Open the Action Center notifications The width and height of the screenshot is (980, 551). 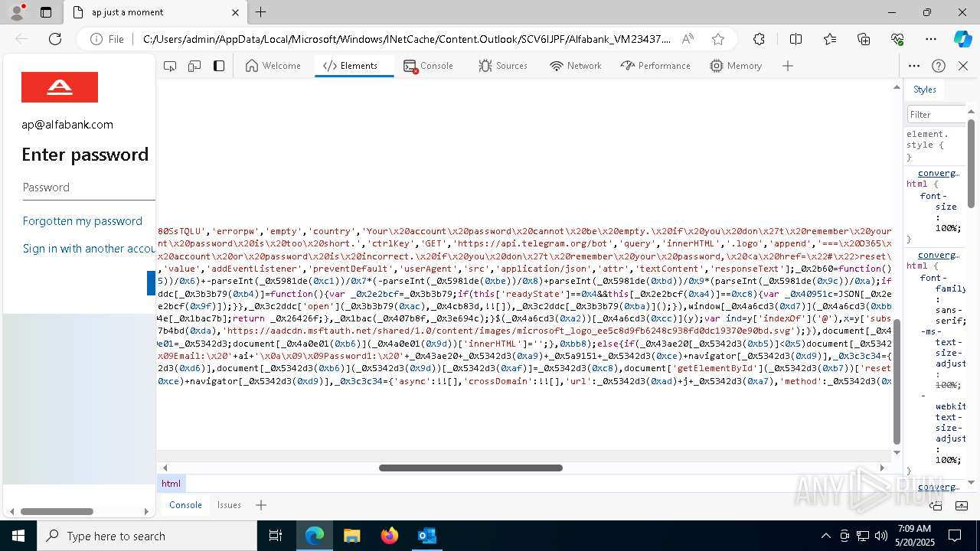click(x=955, y=536)
